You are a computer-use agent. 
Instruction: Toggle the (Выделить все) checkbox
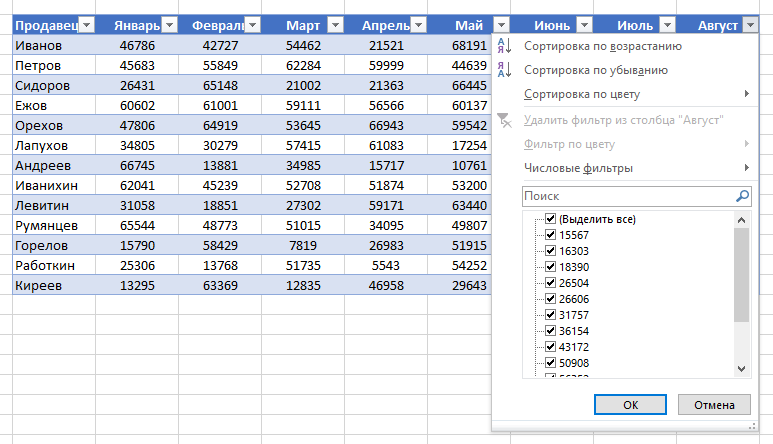pyautogui.click(x=550, y=219)
